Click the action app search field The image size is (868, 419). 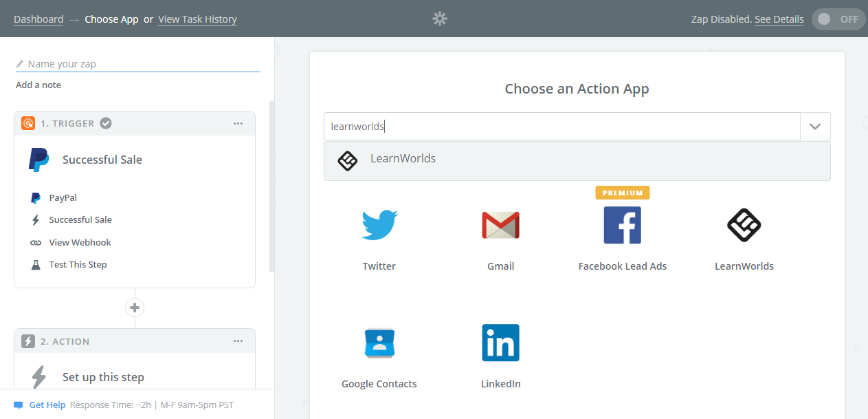click(562, 127)
